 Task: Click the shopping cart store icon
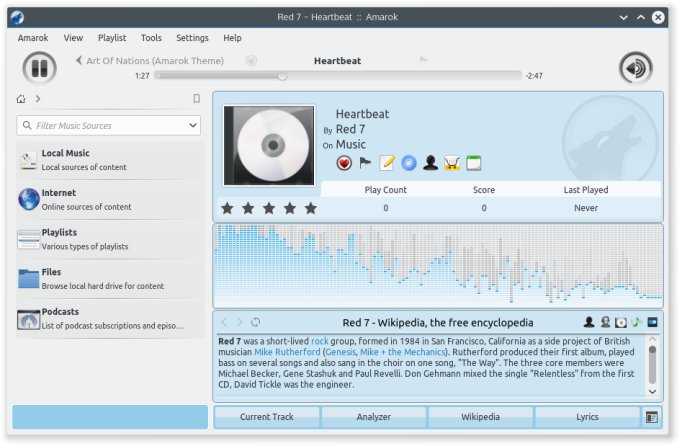(x=452, y=163)
